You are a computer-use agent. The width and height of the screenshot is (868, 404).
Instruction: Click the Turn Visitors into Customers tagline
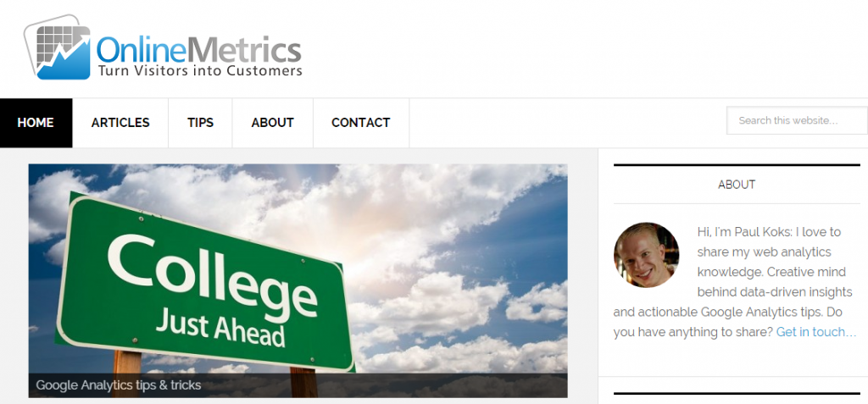coord(200,71)
